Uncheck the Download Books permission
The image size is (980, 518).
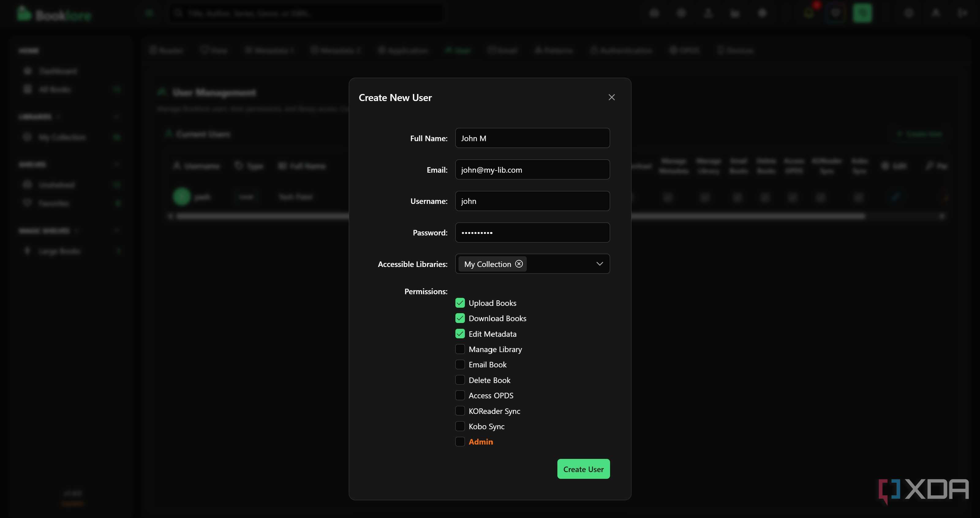[460, 318]
